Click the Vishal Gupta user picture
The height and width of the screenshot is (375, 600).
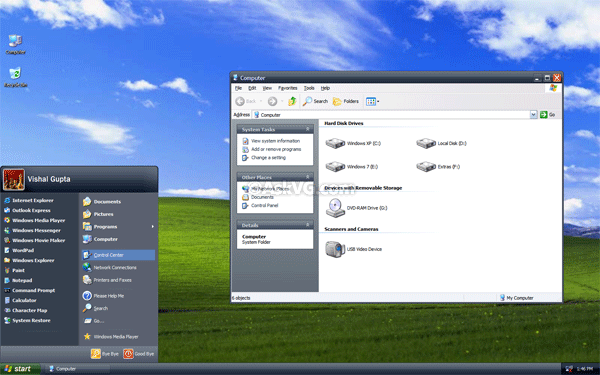pyautogui.click(x=14, y=179)
